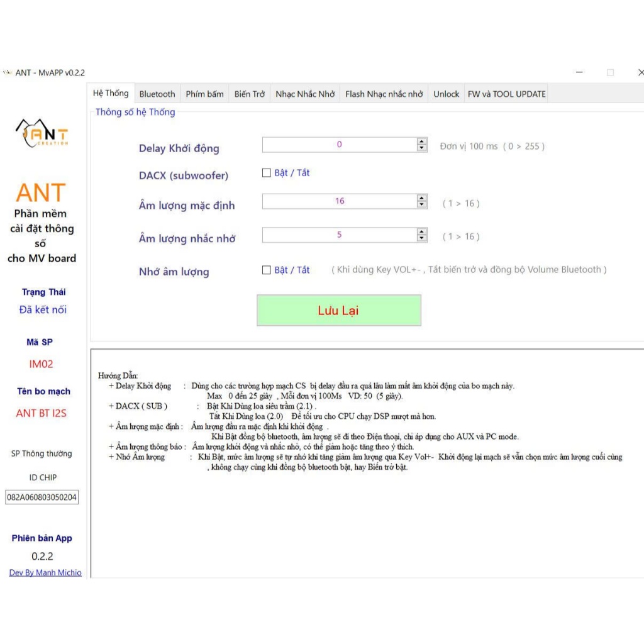Increase Âm lượng nhắc nhở value
Image resolution: width=644 pixels, height=644 pixels.
click(x=421, y=231)
